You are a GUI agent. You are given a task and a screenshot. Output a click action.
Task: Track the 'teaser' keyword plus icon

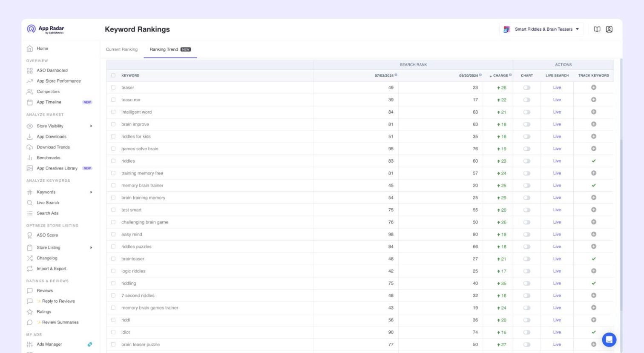[x=594, y=87]
